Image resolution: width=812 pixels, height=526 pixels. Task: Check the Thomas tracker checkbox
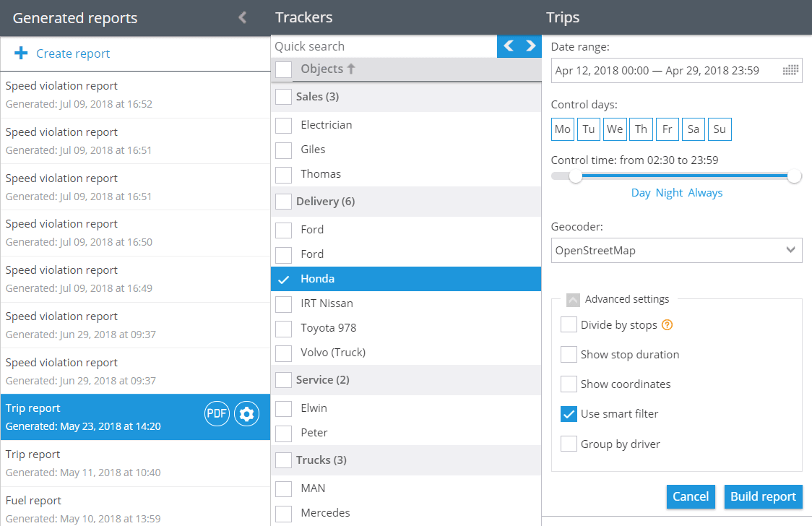[x=283, y=174]
